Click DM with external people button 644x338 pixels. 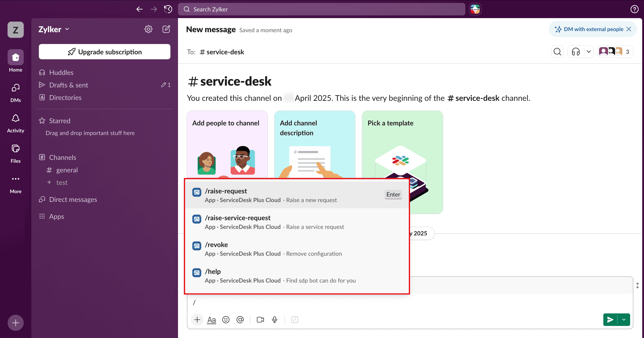[x=593, y=29]
